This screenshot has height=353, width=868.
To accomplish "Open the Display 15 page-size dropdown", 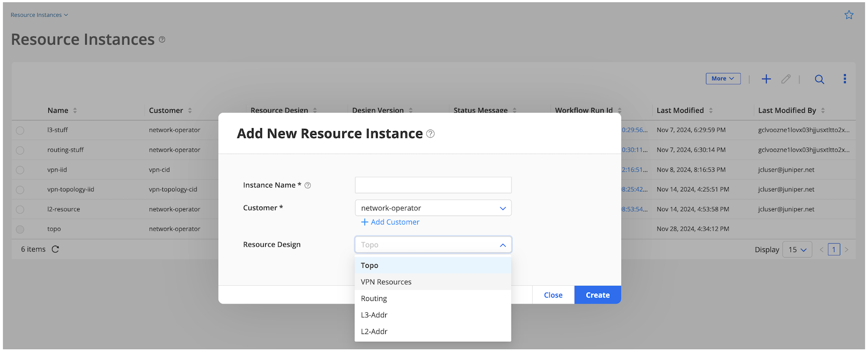I will (x=797, y=250).
